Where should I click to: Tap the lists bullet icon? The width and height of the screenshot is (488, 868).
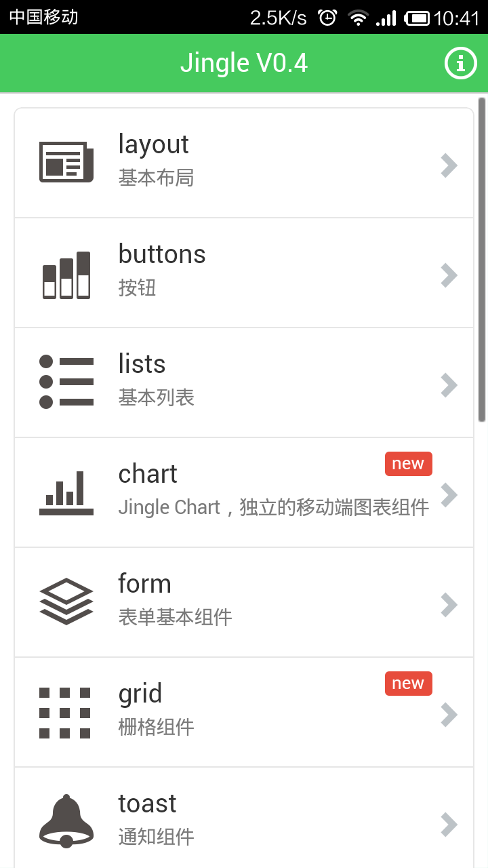(x=66, y=382)
